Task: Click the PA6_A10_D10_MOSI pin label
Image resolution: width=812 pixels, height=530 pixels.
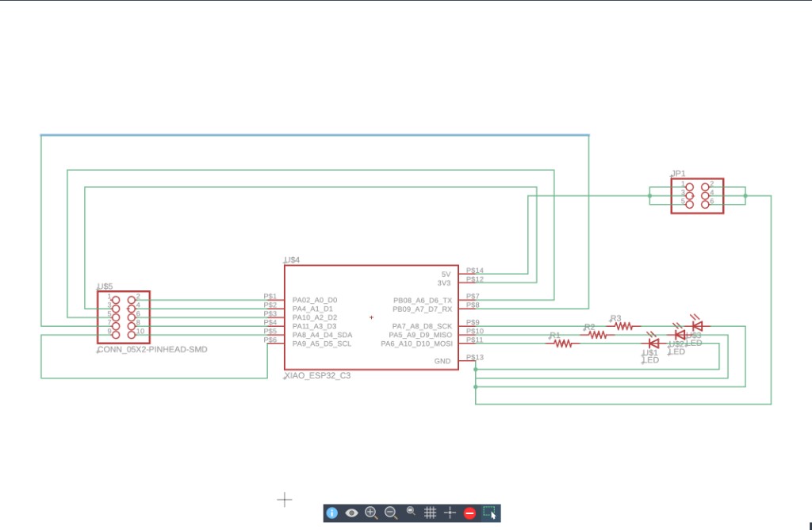Action: coord(417,344)
